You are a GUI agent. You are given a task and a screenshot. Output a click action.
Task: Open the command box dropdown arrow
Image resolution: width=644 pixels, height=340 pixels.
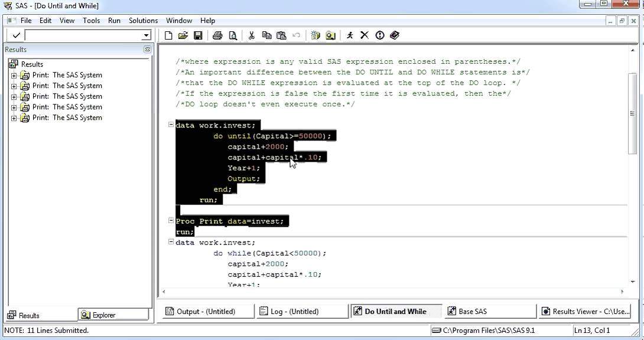[x=146, y=35]
